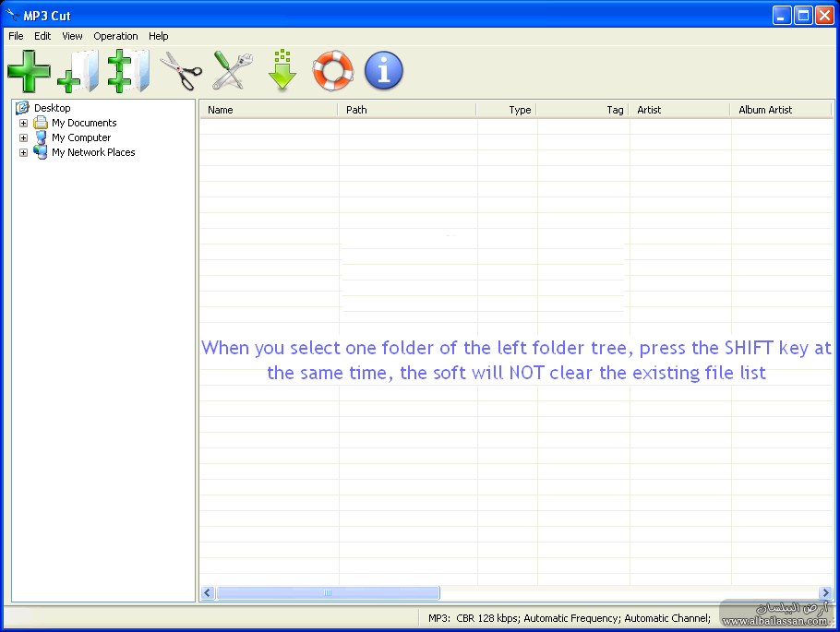The height and width of the screenshot is (632, 840).
Task: Click the Path column header
Action: [406, 110]
